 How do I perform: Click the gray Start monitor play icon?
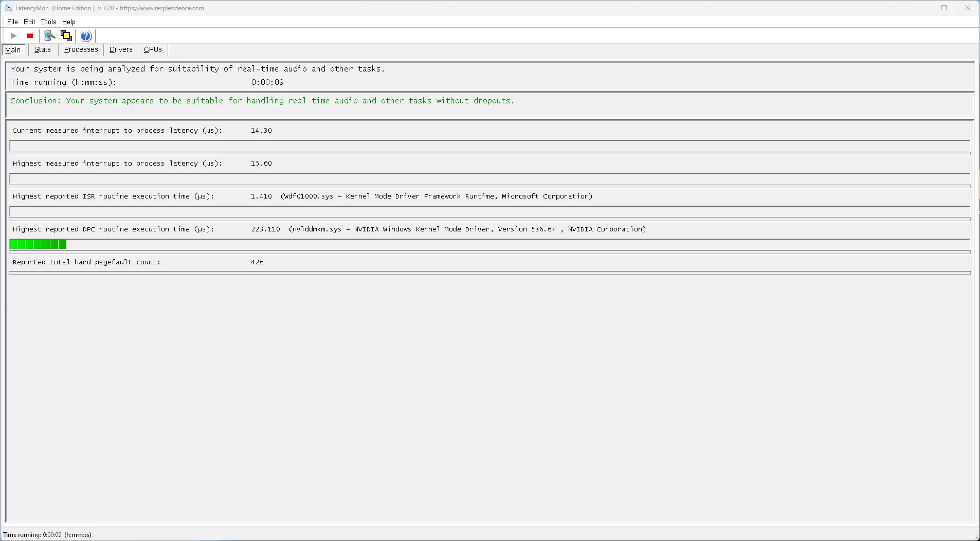pos(14,35)
